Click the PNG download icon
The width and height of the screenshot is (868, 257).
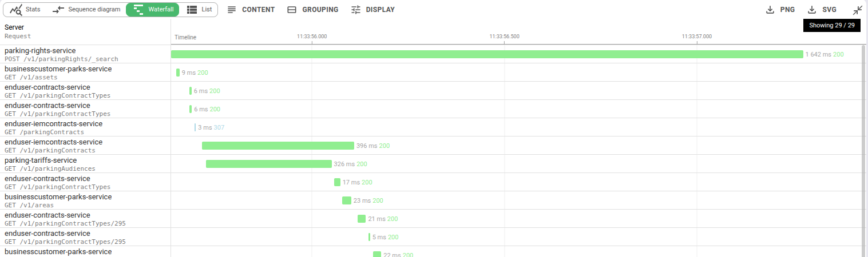click(x=770, y=10)
